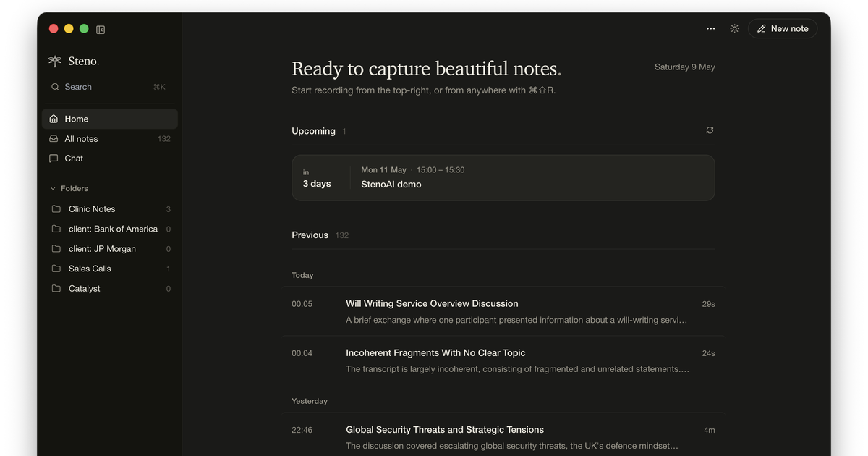The width and height of the screenshot is (868, 456).
Task: Click the Catalyst folder icon
Action: (56, 288)
